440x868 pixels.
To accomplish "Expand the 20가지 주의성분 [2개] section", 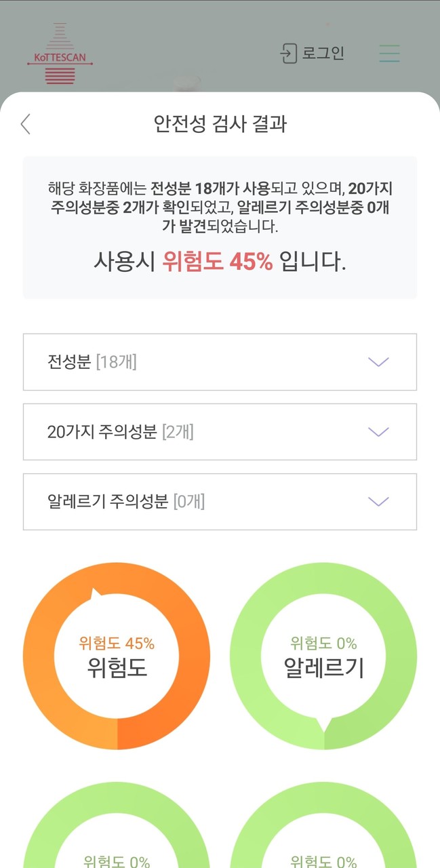I will (220, 432).
